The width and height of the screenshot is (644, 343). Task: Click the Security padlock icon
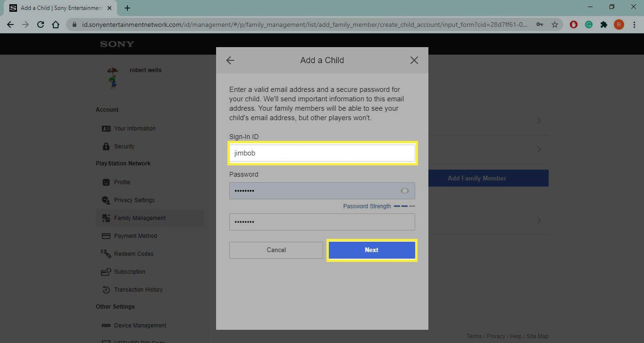(106, 147)
